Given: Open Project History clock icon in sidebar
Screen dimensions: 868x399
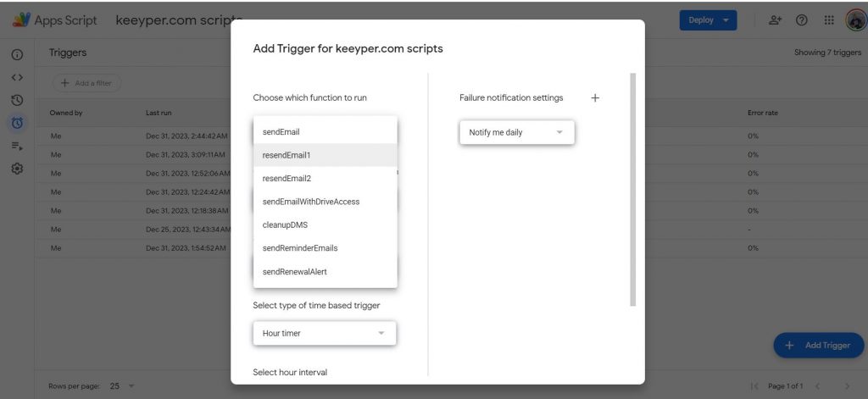Looking at the screenshot, I should tap(16, 100).
